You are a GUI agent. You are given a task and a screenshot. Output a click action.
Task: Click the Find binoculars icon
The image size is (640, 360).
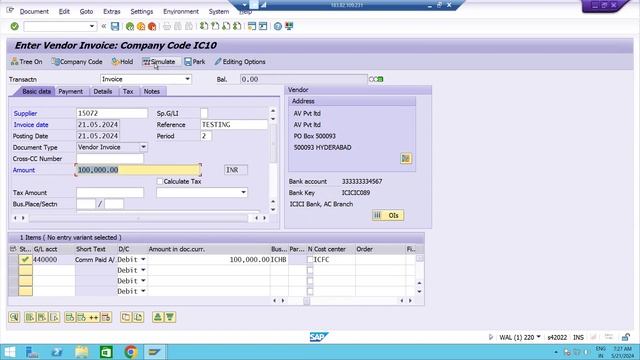click(178, 27)
